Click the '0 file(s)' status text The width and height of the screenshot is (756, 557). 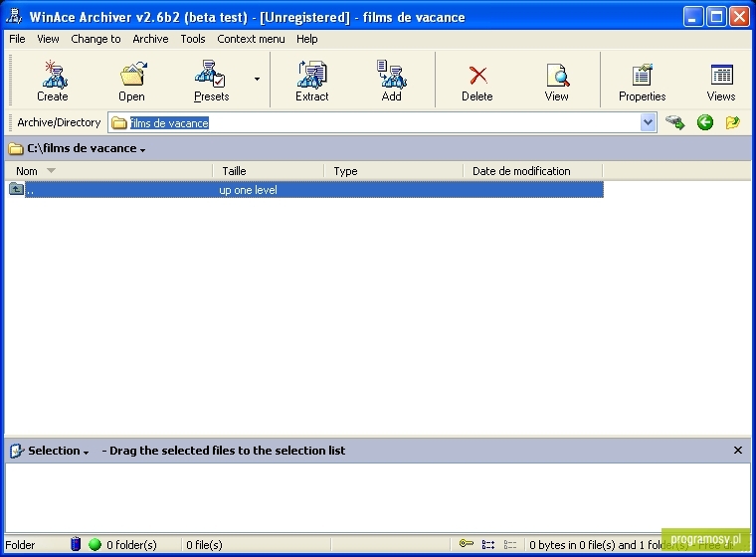pos(205,545)
